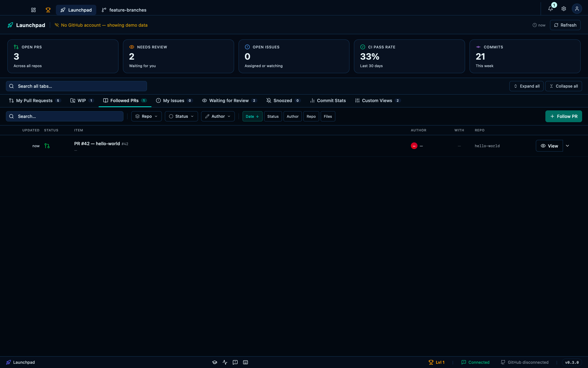Expand the PR #42 row chevron
This screenshot has height=368, width=588.
[567, 146]
